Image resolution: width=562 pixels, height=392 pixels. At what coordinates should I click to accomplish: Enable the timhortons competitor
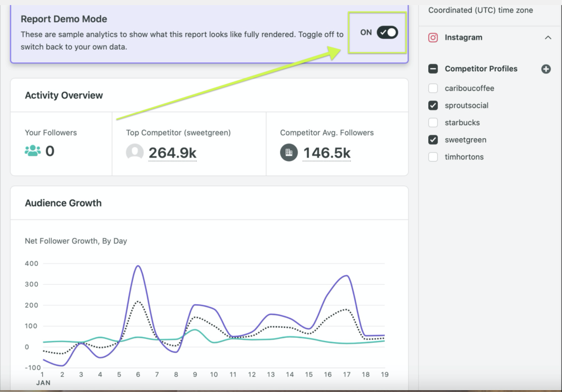click(x=432, y=156)
